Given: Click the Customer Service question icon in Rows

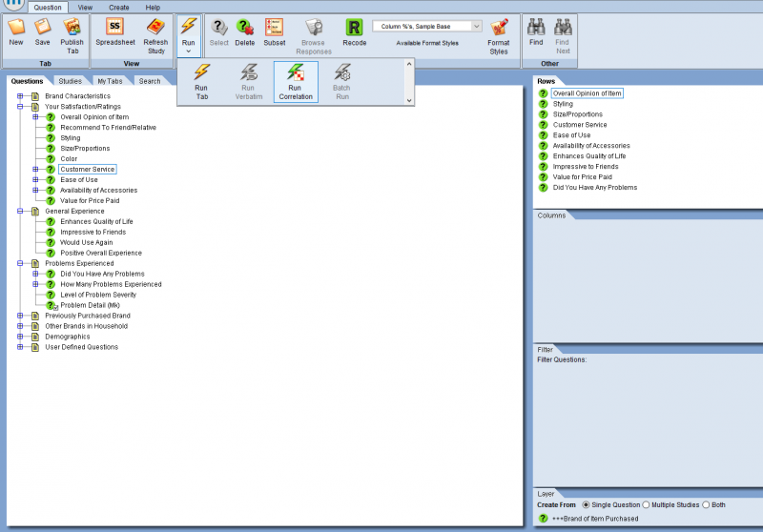Looking at the screenshot, I should click(x=543, y=125).
